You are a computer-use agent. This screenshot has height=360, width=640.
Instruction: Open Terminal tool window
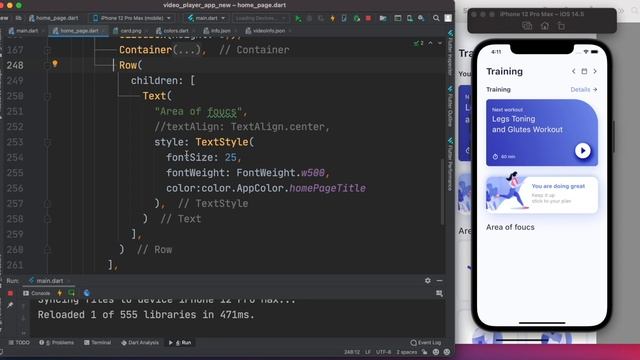click(97, 342)
